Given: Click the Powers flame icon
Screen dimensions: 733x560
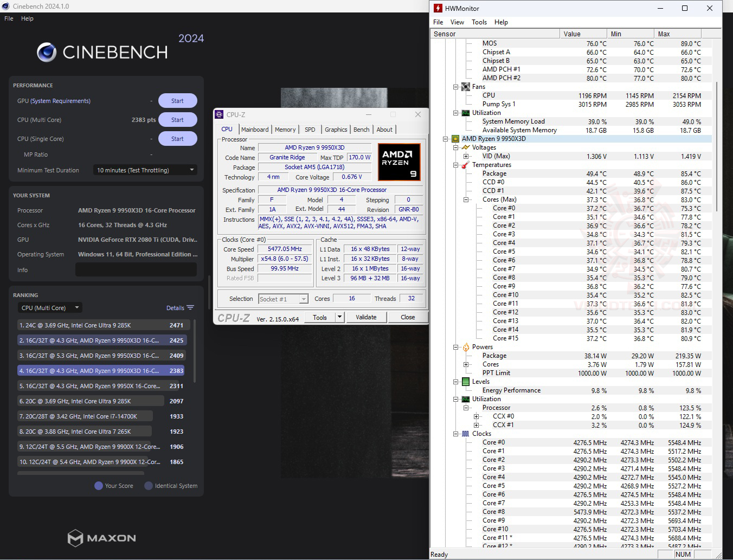Looking at the screenshot, I should [466, 347].
